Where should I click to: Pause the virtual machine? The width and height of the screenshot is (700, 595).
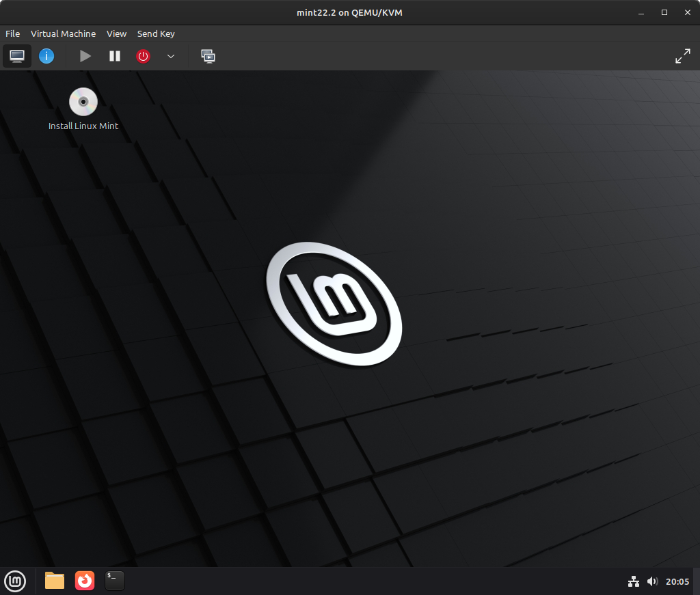pyautogui.click(x=115, y=56)
